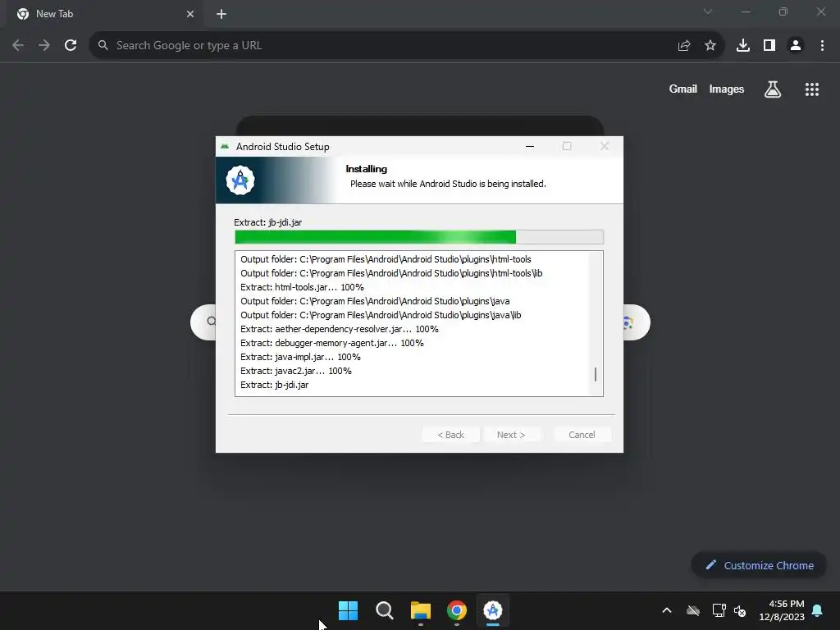
Task: Switch to Chrome taskbar icon
Action: (456, 610)
